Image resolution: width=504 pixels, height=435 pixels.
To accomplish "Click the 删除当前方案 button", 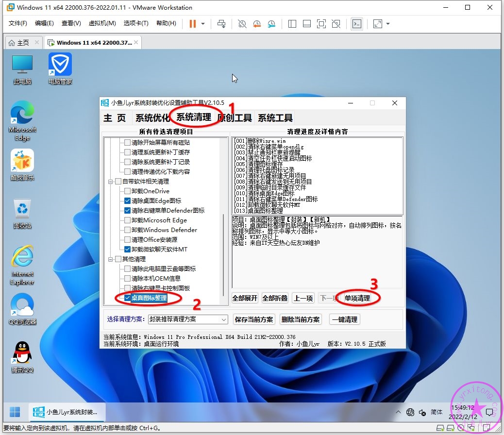I will click(x=301, y=319).
